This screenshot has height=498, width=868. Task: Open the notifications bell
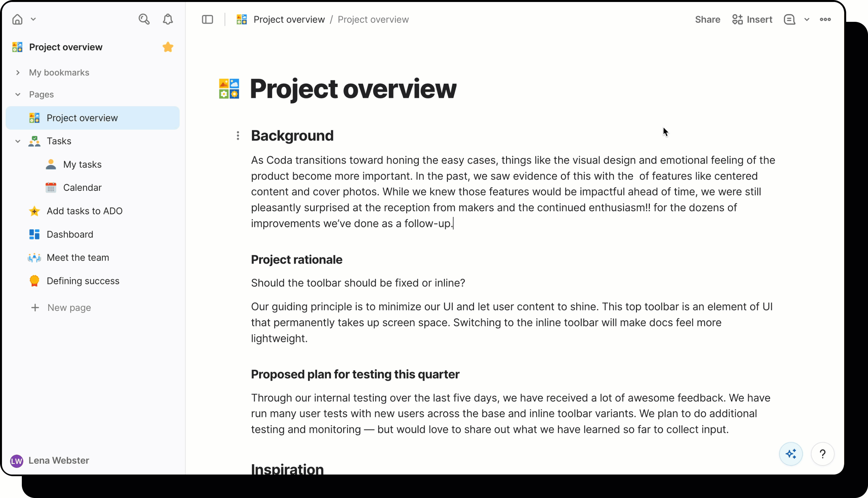[168, 19]
